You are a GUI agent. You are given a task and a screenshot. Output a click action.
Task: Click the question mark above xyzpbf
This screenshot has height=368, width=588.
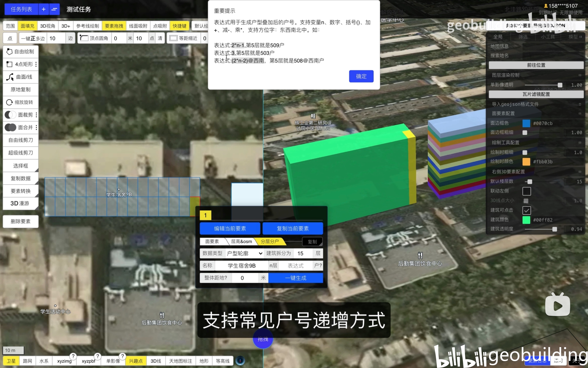click(x=97, y=356)
